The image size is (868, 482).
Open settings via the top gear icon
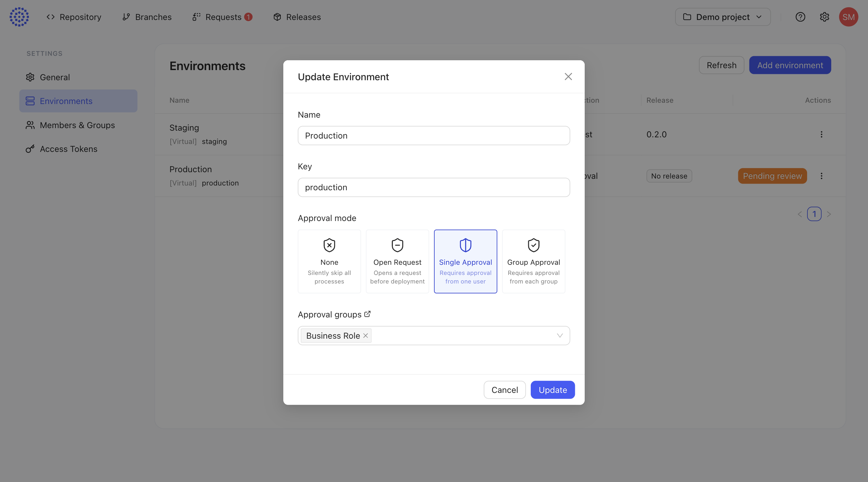pos(824,17)
